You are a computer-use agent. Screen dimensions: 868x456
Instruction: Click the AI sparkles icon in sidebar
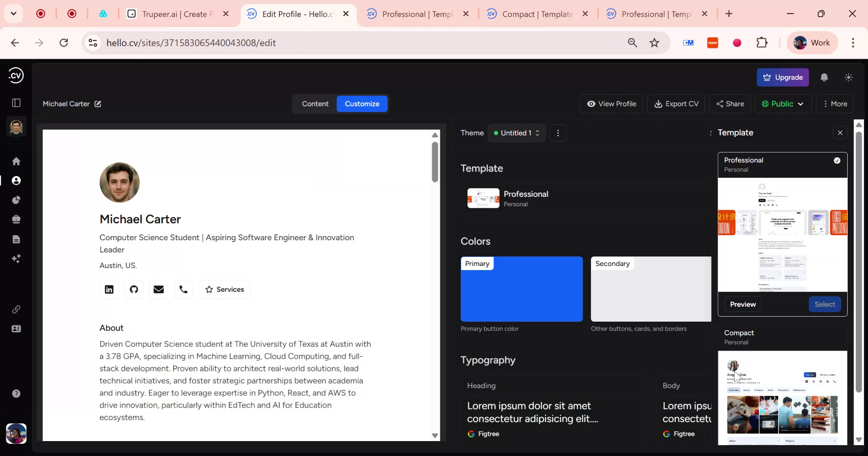click(x=16, y=258)
